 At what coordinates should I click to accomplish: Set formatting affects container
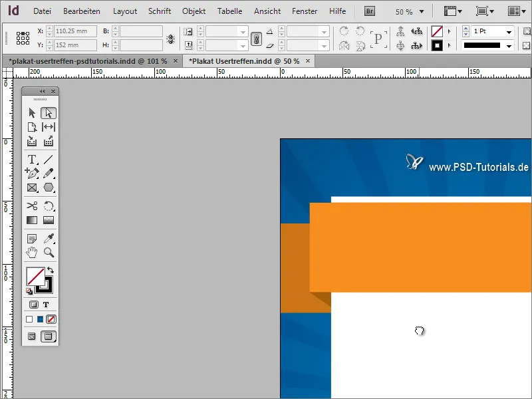click(34, 305)
